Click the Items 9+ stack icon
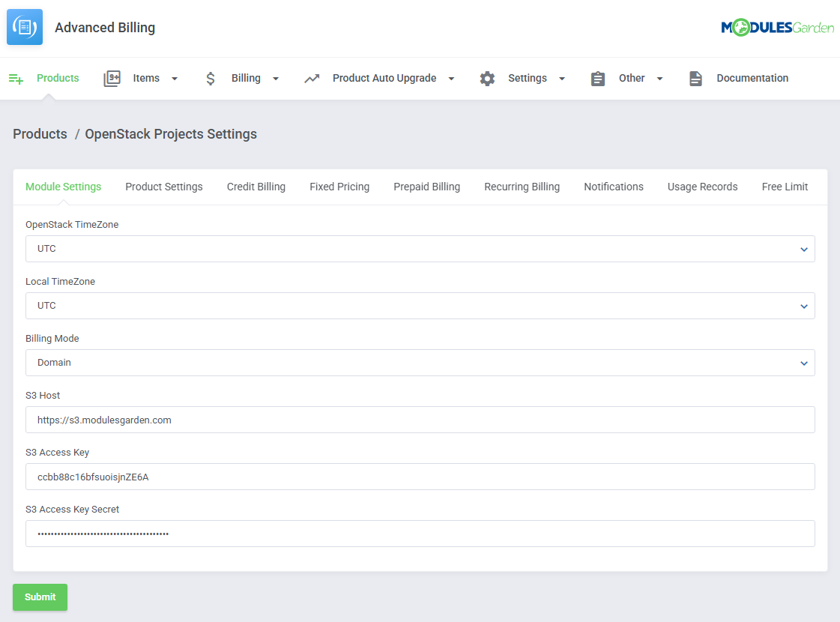Viewport: 840px width, 622px height. [x=112, y=79]
